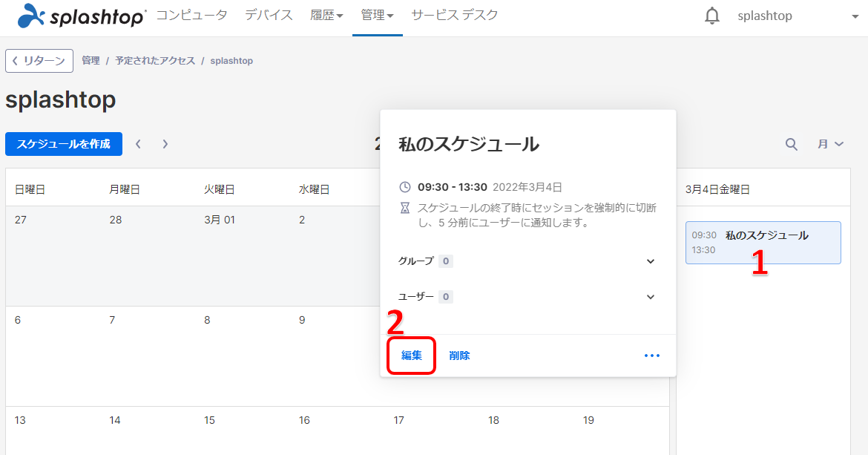Open the コンピュータ tab
Screen dimensions: 868x455
[x=191, y=16]
